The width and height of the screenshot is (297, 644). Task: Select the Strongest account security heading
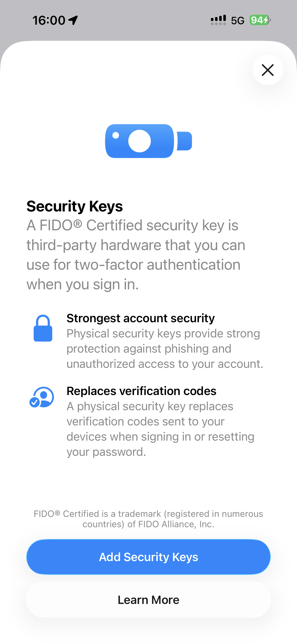click(140, 318)
